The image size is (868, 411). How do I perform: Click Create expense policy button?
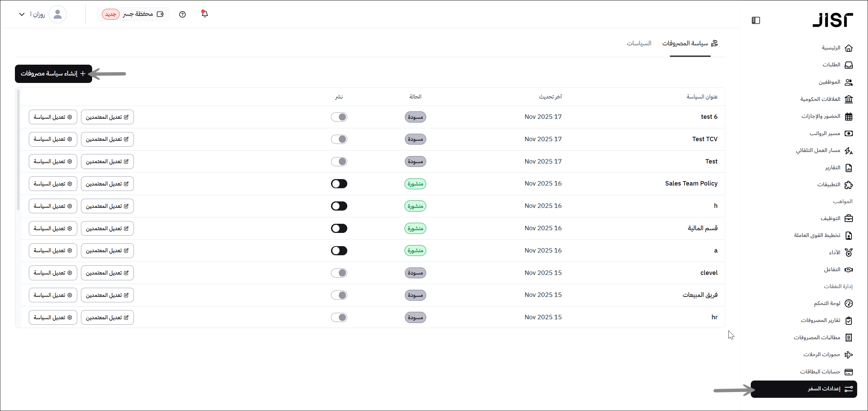coord(54,73)
